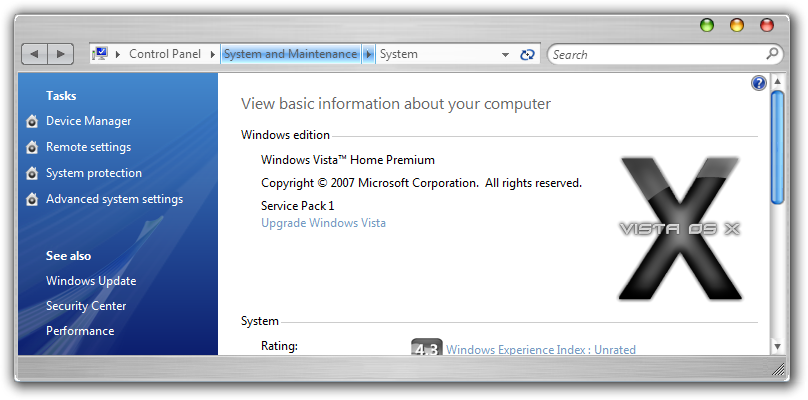The width and height of the screenshot is (808, 400).
Task: Click the shield icon beside Device Manager
Action: (32, 122)
